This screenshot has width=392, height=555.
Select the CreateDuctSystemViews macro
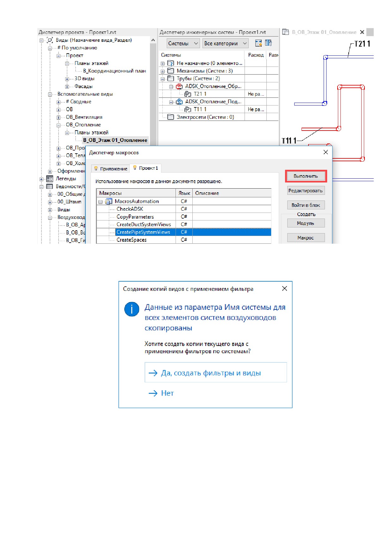(144, 225)
